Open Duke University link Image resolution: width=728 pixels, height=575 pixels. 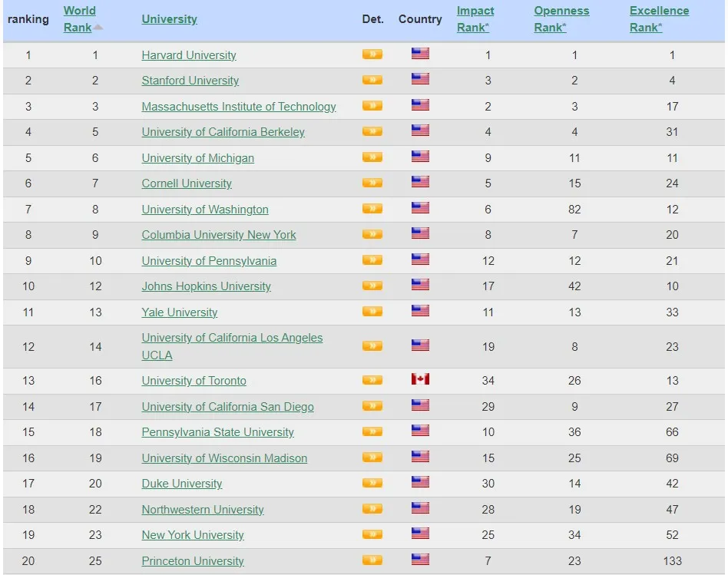pyautogui.click(x=182, y=484)
